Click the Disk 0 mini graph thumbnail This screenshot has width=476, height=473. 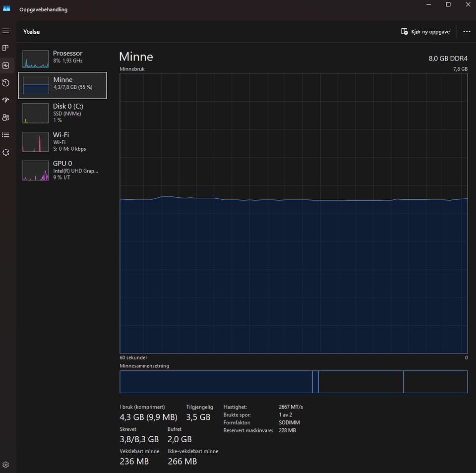36,113
